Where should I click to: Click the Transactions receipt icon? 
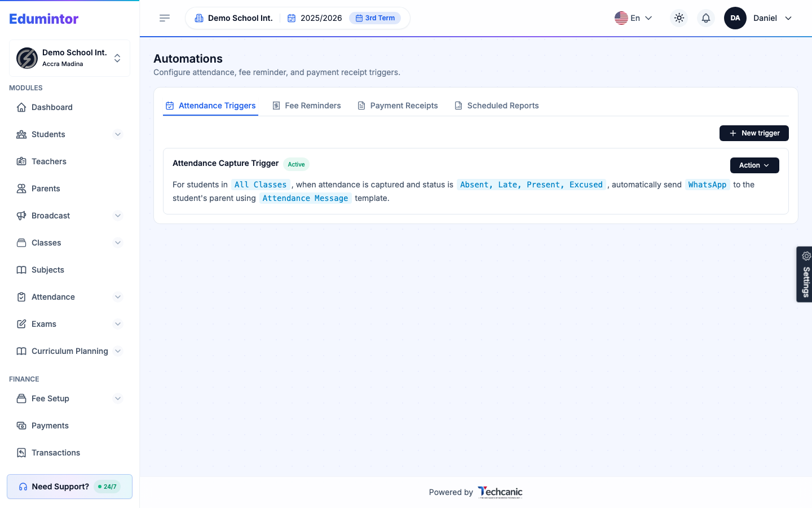[x=21, y=453]
